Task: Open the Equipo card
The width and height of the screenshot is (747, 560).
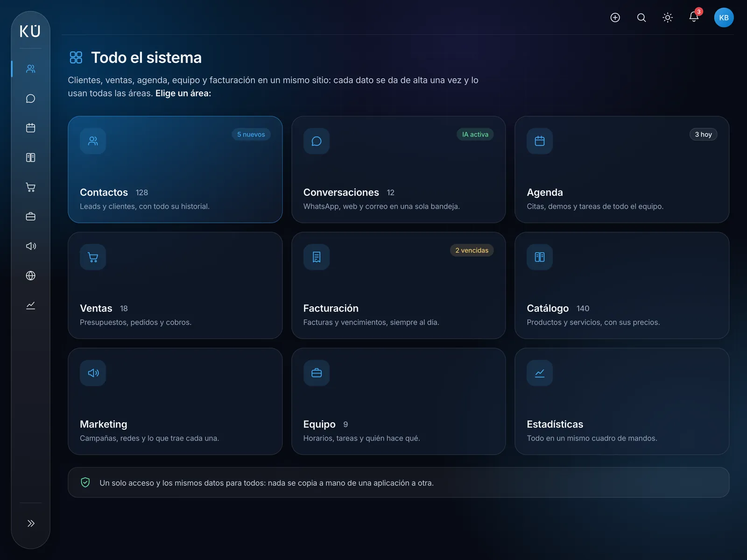Action: pos(398,401)
